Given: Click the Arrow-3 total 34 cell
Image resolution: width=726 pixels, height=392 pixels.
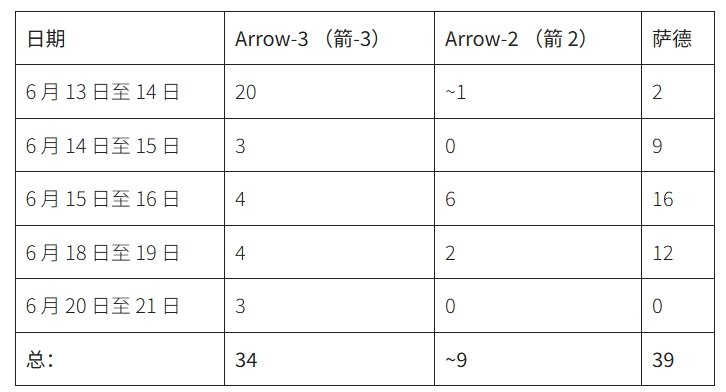Looking at the screenshot, I should point(329,359).
